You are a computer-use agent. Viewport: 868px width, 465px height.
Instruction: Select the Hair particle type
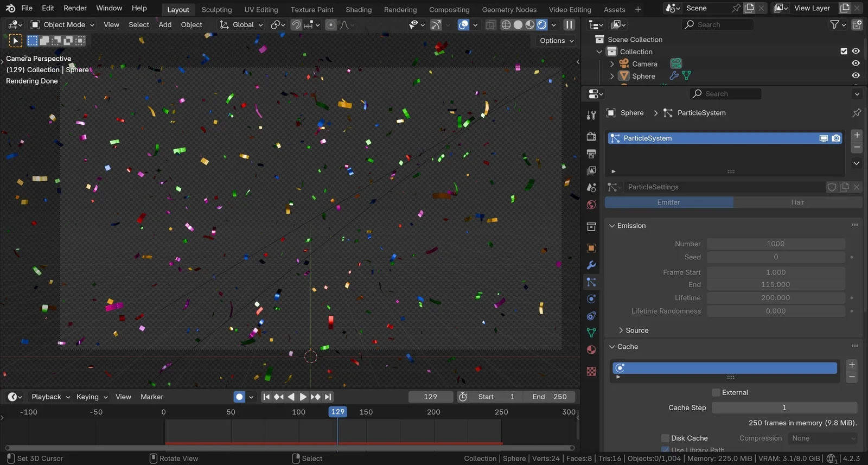click(797, 202)
